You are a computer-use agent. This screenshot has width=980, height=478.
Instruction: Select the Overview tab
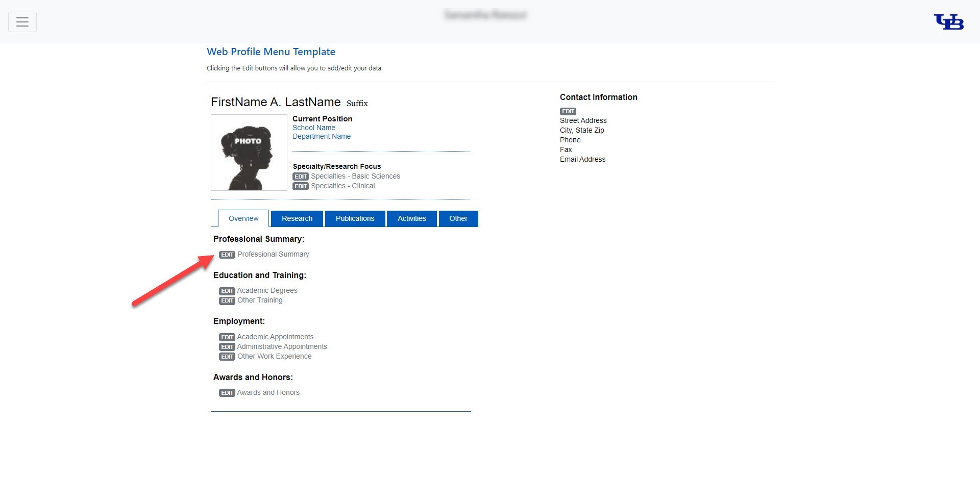(x=243, y=218)
